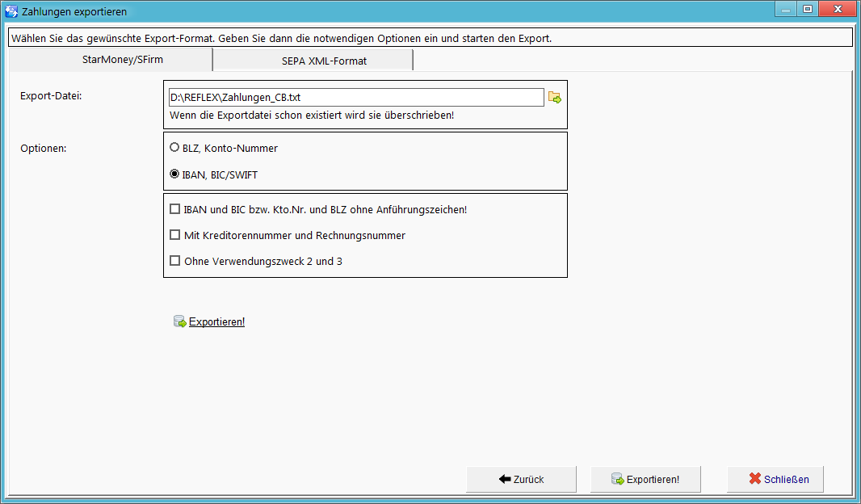861x504 pixels.
Task: Open file browser icon beside export path
Action: 555,98
